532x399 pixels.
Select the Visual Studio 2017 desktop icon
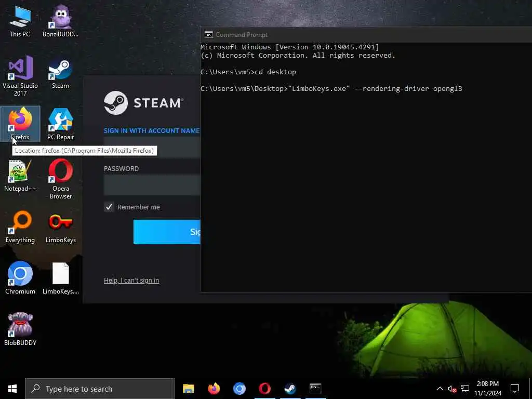click(20, 76)
